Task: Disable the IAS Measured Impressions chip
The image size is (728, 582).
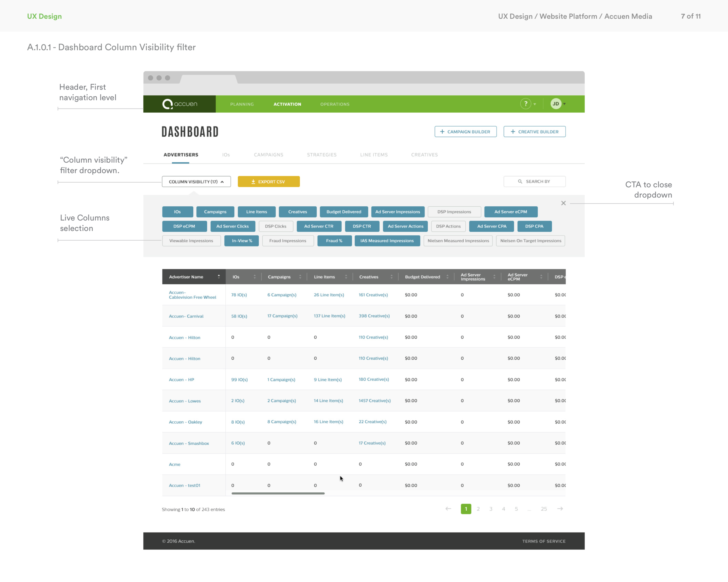Action: point(387,241)
